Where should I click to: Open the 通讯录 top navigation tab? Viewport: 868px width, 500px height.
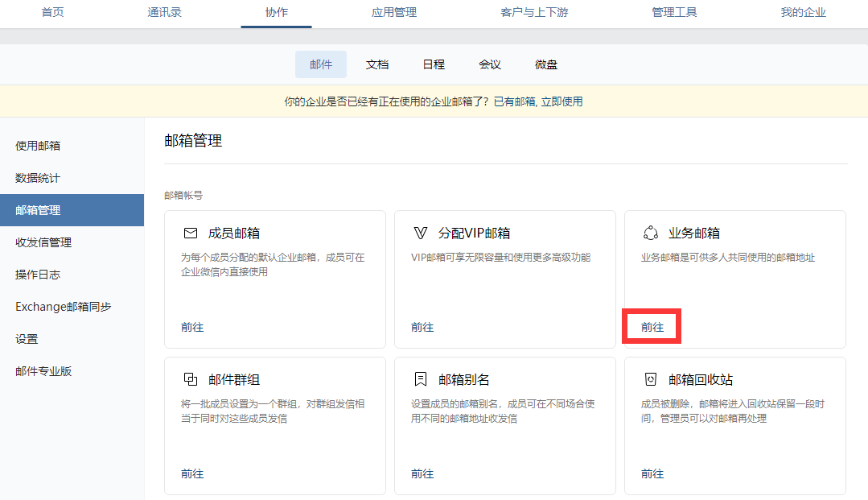click(164, 12)
